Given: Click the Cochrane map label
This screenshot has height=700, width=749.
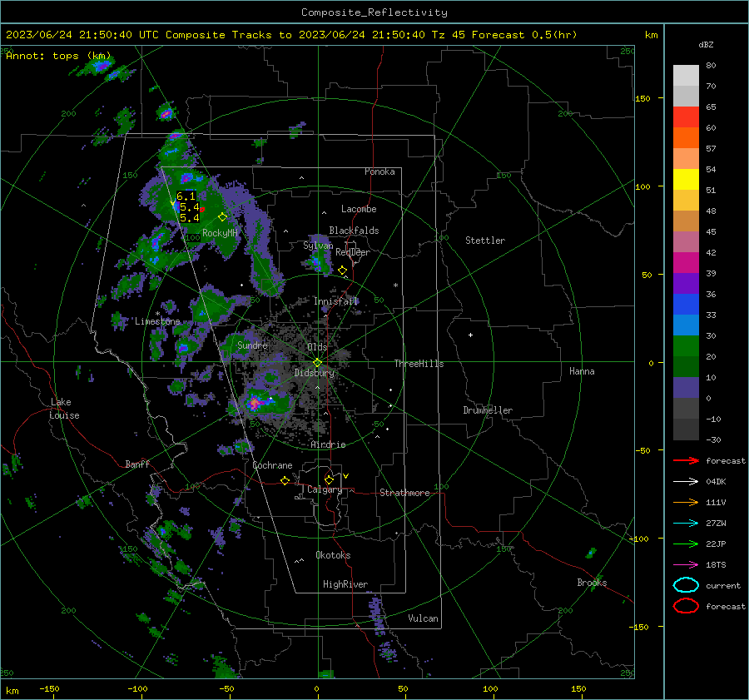Looking at the screenshot, I should (272, 465).
